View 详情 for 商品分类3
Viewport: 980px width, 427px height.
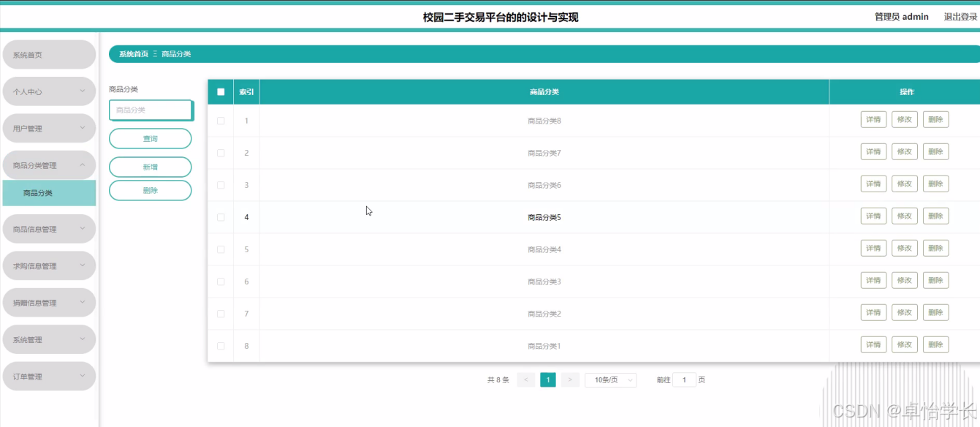click(x=873, y=281)
